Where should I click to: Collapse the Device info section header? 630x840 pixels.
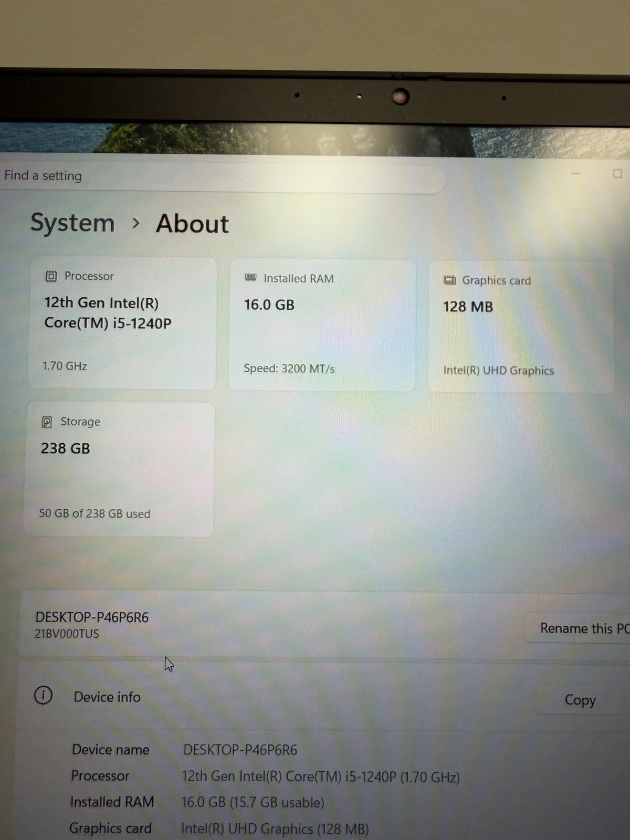click(x=324, y=697)
